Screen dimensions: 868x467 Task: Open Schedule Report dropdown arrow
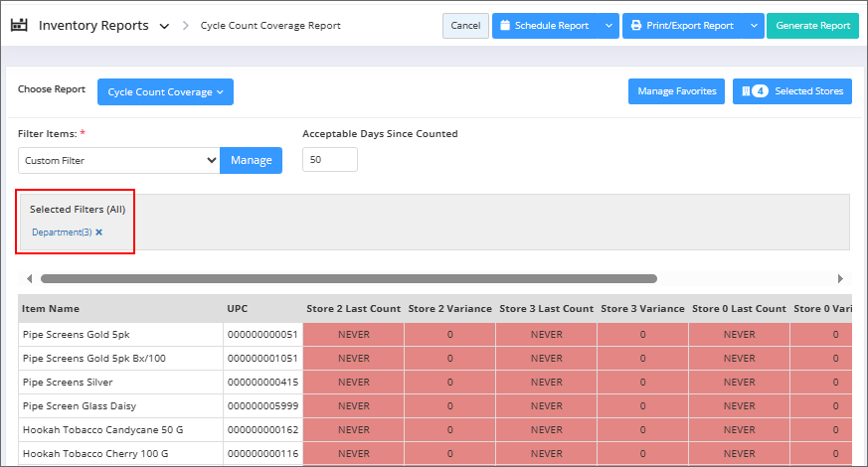pyautogui.click(x=608, y=26)
